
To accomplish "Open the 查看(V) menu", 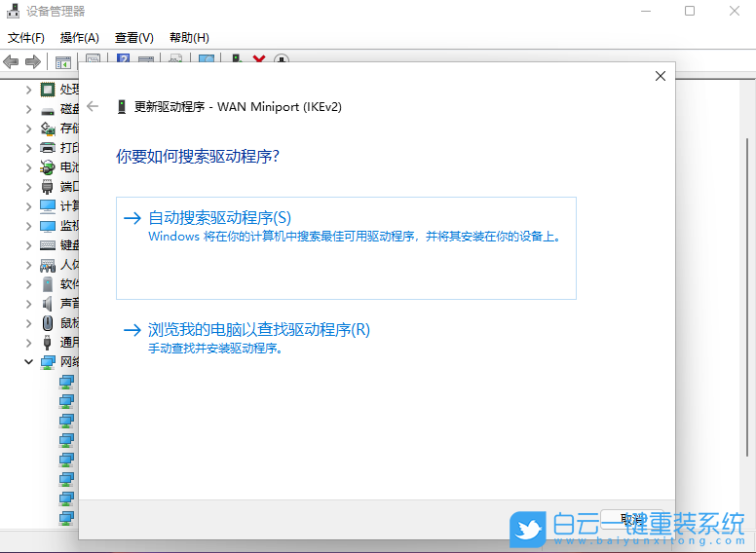I will coord(134,38).
